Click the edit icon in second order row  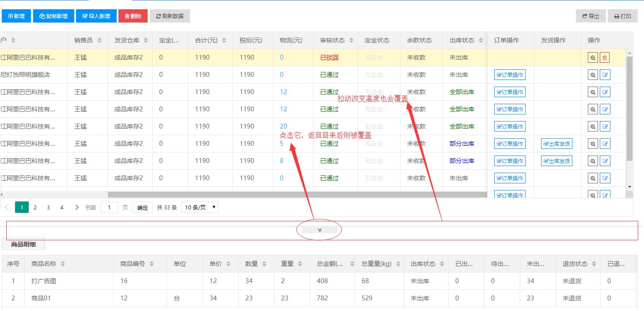(x=605, y=75)
